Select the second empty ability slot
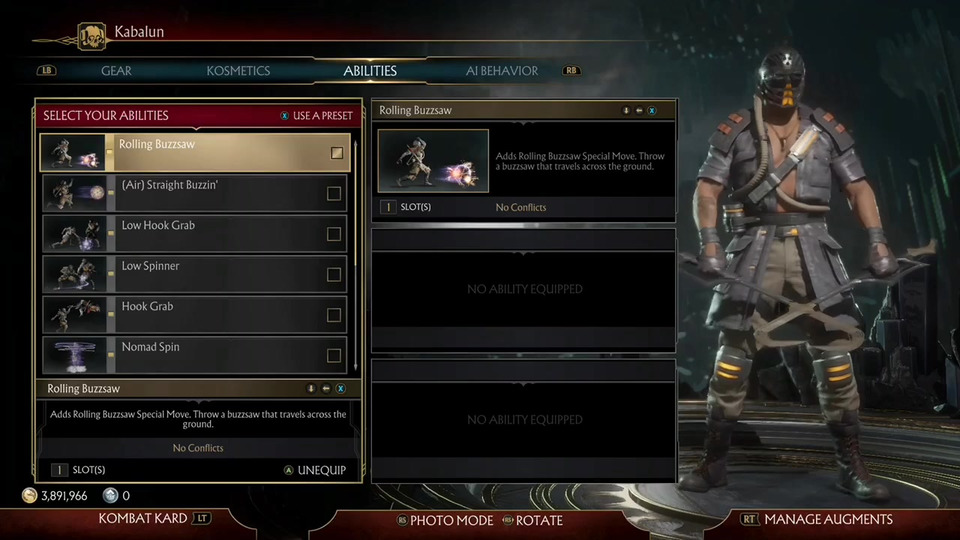This screenshot has width=960, height=540. 524,419
